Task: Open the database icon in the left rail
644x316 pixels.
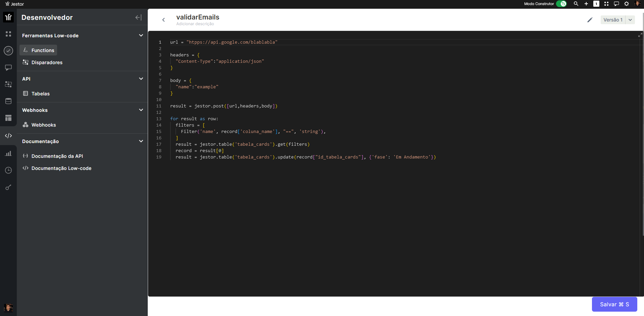Action: (x=8, y=101)
